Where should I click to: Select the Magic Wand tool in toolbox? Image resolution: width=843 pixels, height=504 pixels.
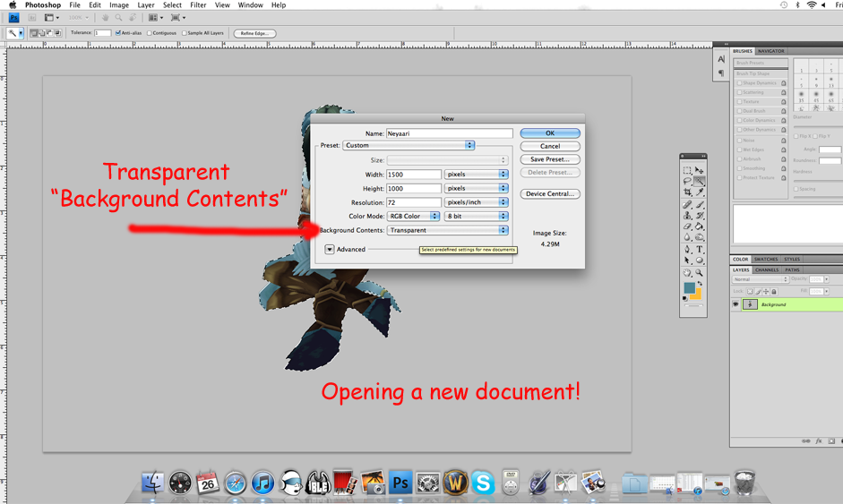[x=700, y=182]
